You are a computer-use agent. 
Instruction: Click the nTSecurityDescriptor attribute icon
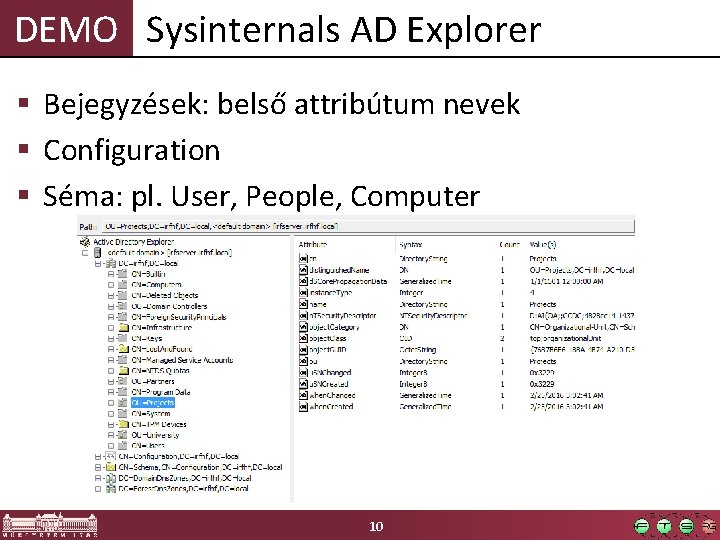tap(303, 315)
